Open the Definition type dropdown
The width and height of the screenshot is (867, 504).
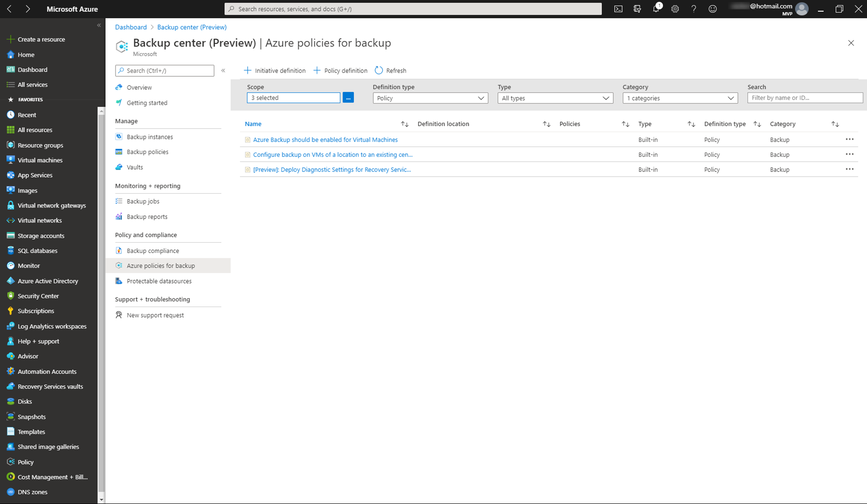coord(430,98)
